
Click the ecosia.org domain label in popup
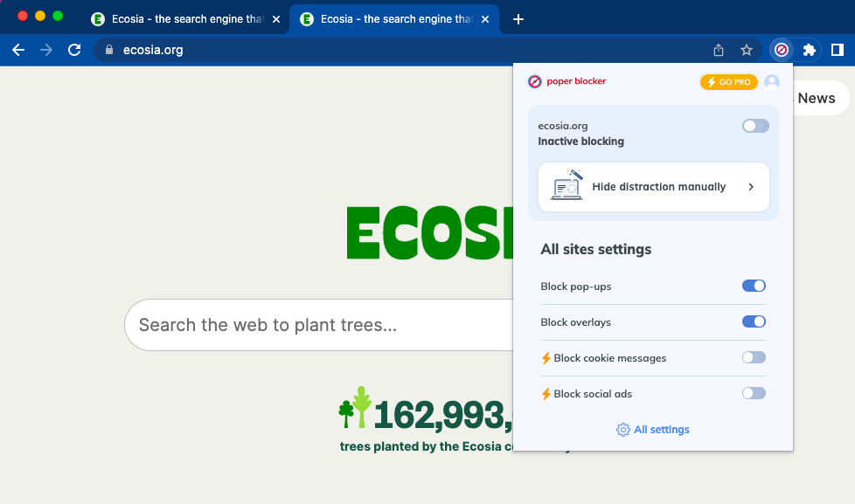click(563, 126)
